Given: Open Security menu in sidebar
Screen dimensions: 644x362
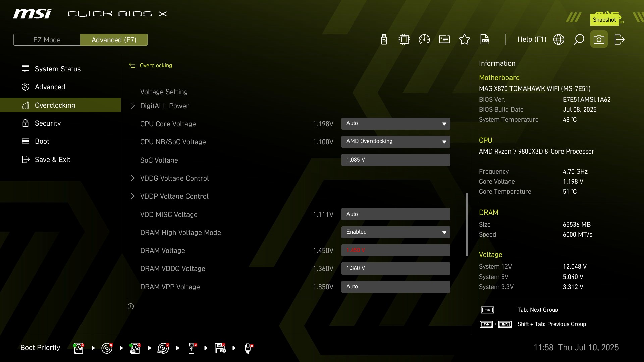Looking at the screenshot, I should pos(48,123).
